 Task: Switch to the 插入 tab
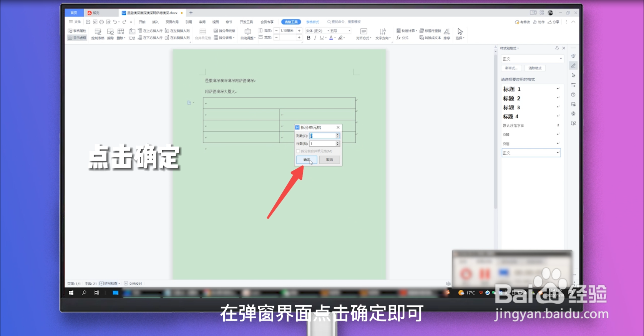coord(155,22)
